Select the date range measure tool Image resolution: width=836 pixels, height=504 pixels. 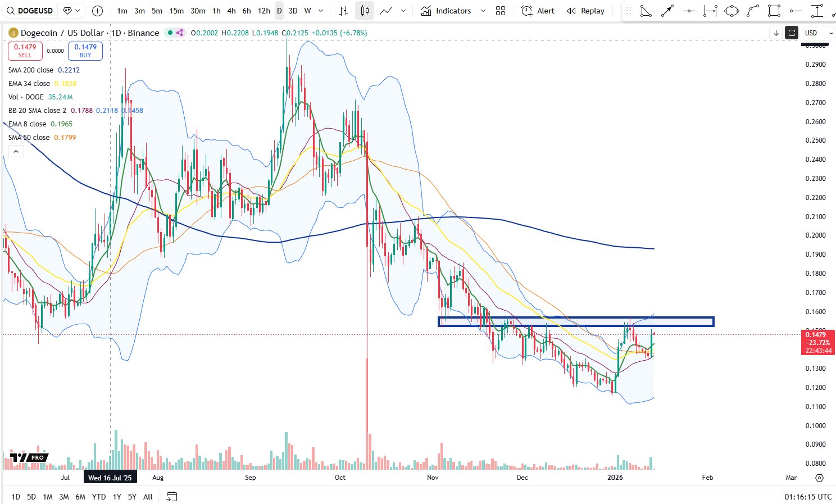pos(710,11)
